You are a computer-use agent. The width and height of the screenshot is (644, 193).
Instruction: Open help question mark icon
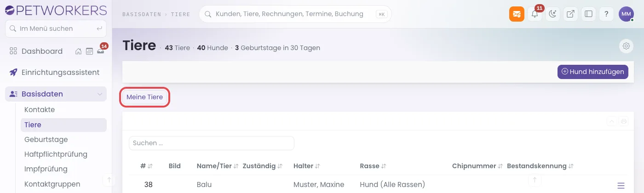coord(606,14)
